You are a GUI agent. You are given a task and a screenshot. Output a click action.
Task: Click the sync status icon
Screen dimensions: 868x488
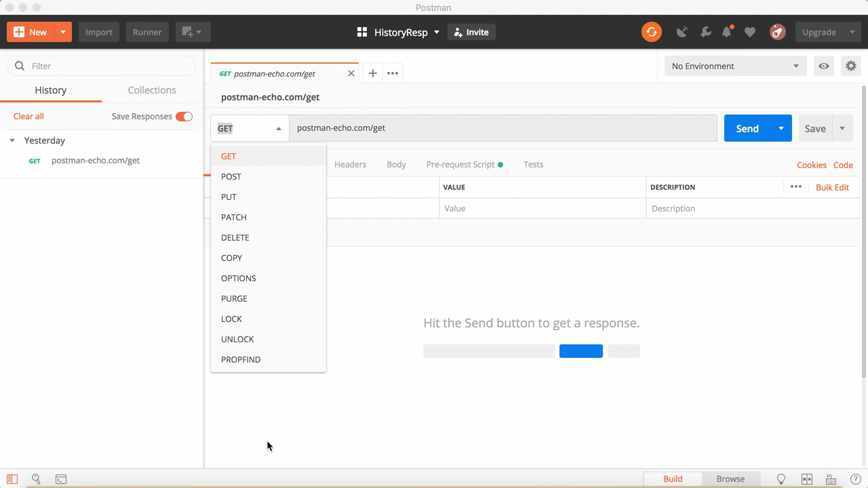(652, 32)
